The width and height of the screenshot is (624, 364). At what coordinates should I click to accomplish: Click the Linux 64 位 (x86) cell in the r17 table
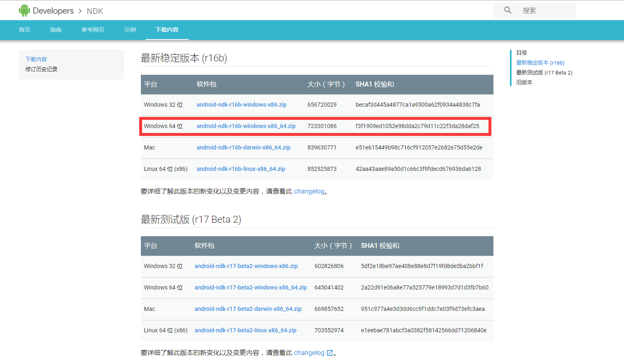pos(166,330)
